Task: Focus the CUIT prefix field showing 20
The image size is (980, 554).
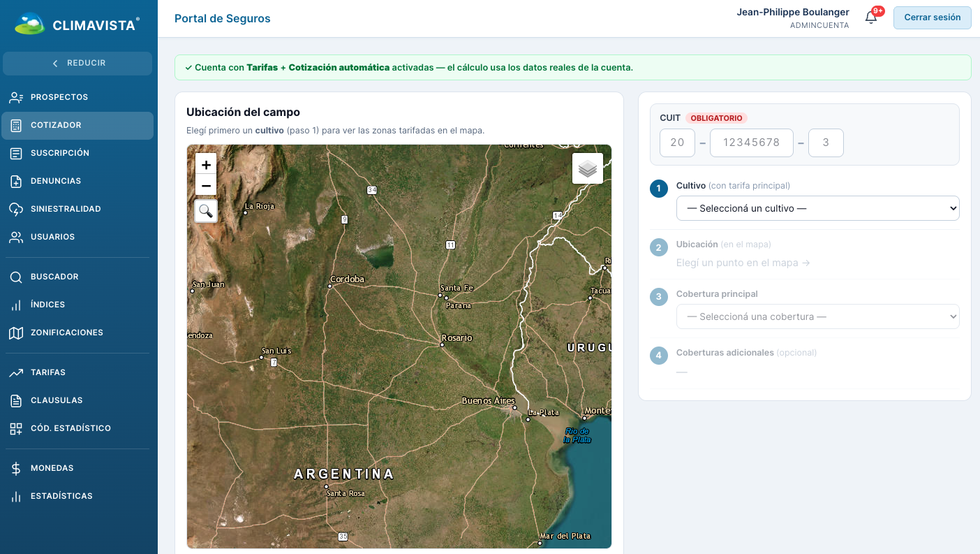Action: (677, 143)
